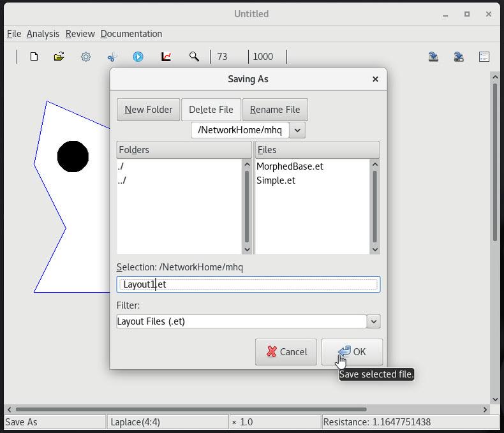Open the Analysis menu
The width and height of the screenshot is (504, 433).
coord(43,34)
